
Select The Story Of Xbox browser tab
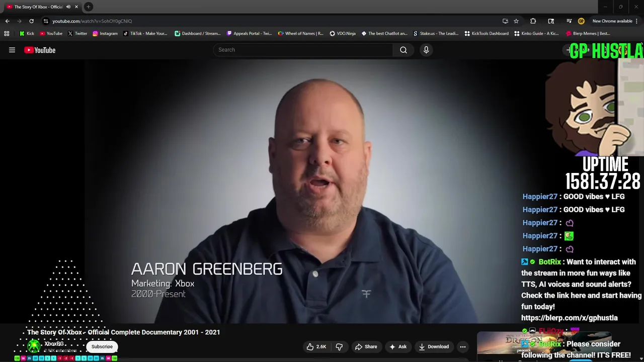pos(38,7)
